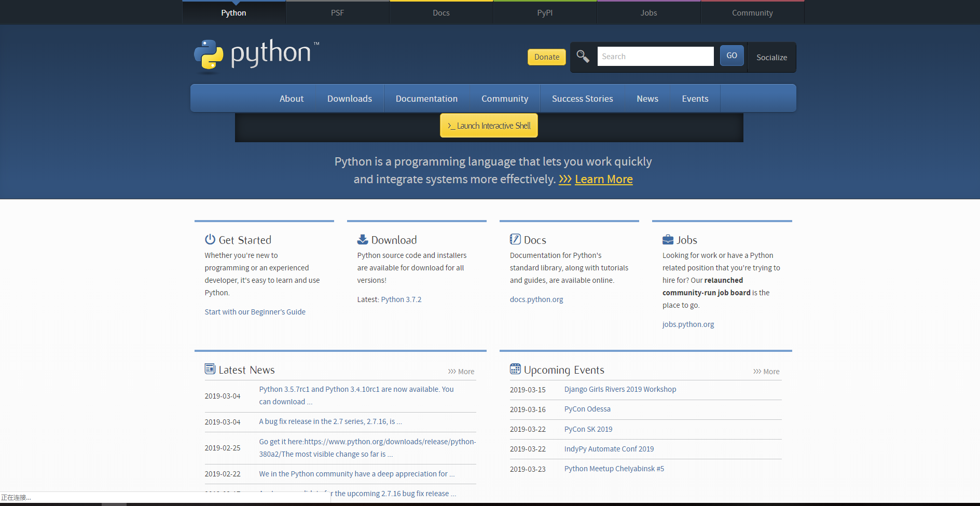
Task: Click the Docs notebook icon
Action: 515,239
